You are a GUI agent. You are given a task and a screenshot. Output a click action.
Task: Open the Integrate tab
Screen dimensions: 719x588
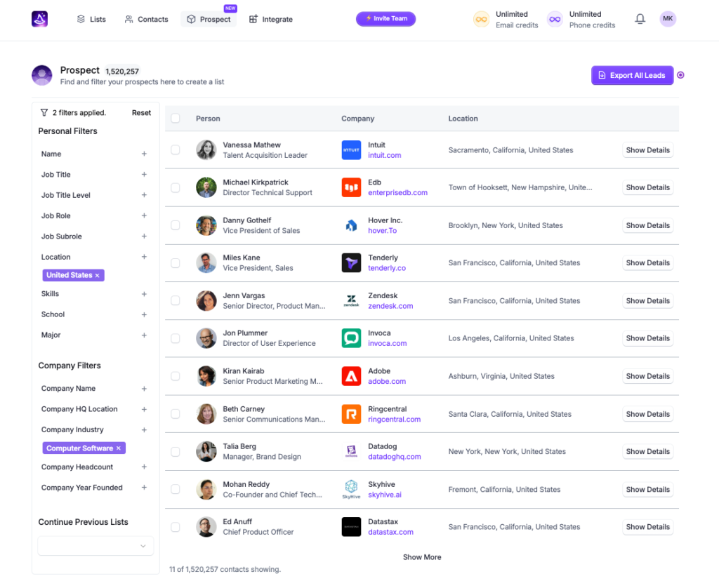(x=270, y=19)
